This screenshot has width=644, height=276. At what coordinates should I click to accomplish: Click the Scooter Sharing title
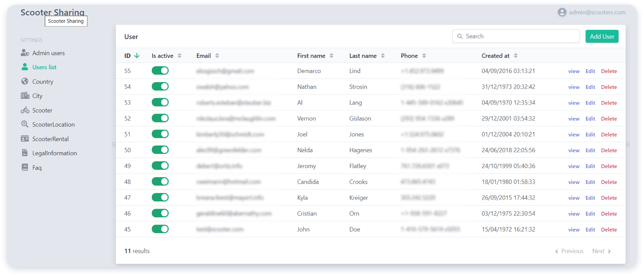click(53, 12)
